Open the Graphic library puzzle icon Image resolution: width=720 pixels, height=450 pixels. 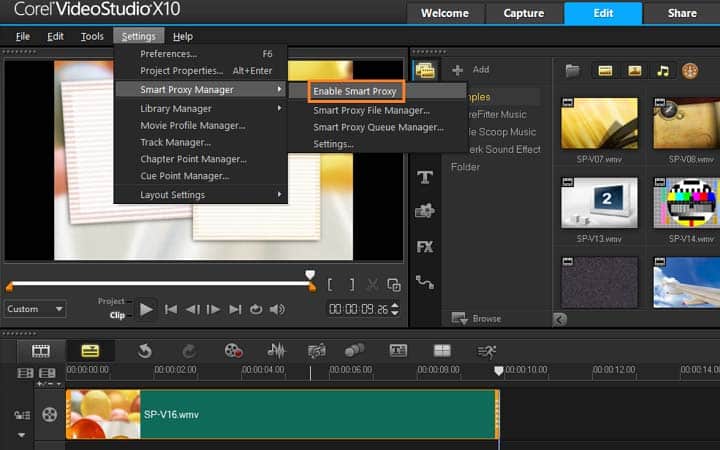(425, 211)
